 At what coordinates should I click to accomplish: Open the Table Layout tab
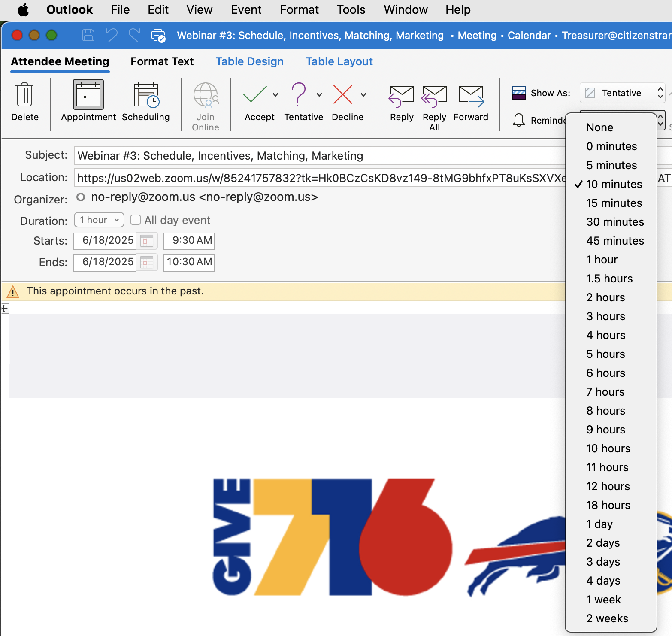(339, 61)
